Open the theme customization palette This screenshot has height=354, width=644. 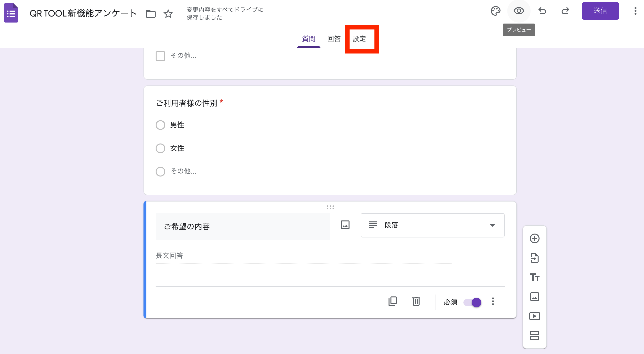(495, 11)
